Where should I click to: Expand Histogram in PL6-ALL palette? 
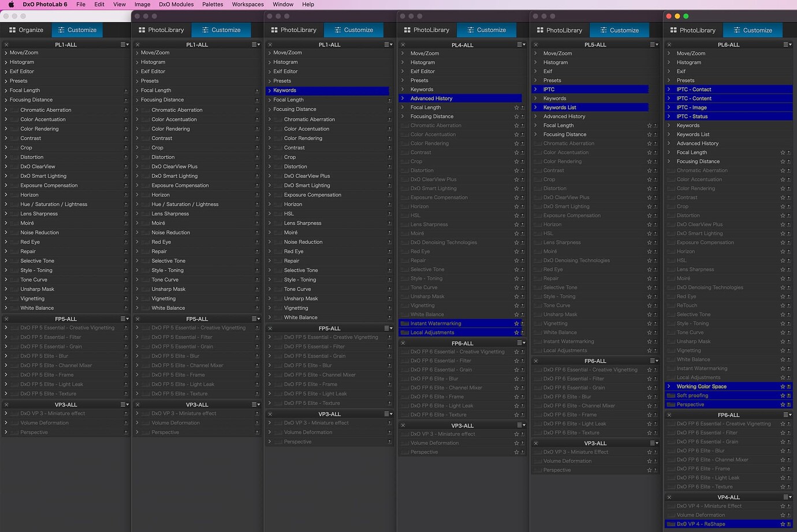(x=669, y=62)
